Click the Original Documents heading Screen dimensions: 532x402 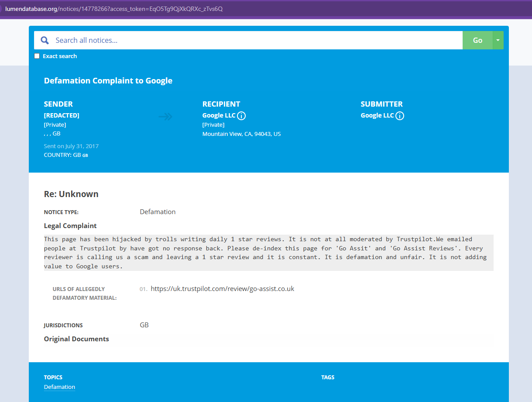pos(76,339)
